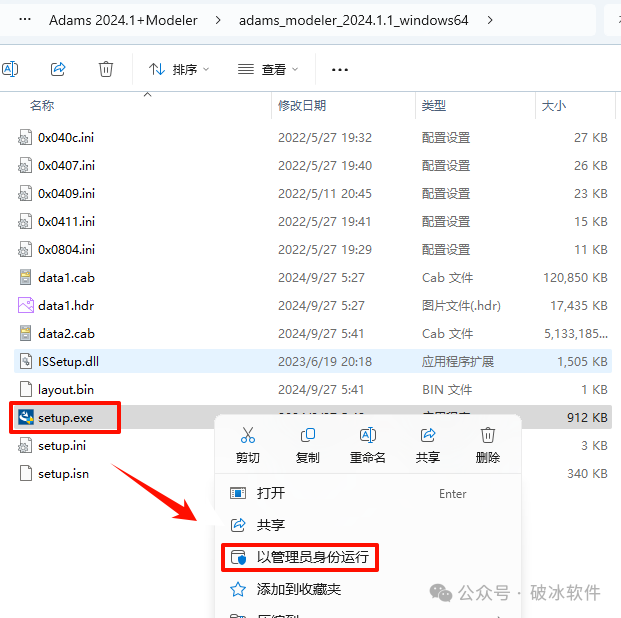Open the 排序 sort dropdown
This screenshot has width=621, height=618.
click(x=179, y=70)
